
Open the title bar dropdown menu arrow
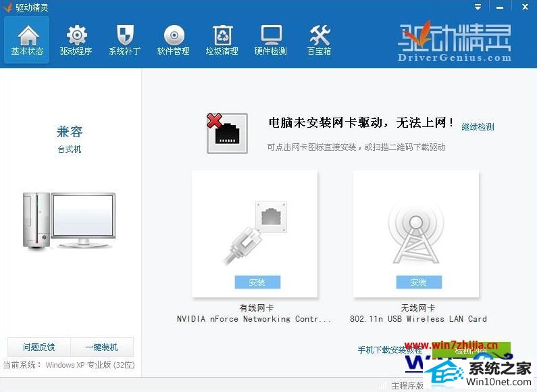pyautogui.click(x=478, y=7)
